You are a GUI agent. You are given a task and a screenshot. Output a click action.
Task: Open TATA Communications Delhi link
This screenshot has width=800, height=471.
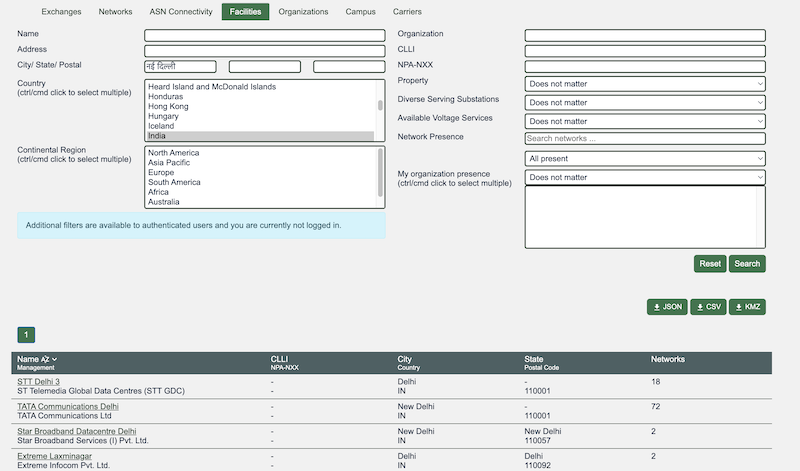[x=68, y=407]
